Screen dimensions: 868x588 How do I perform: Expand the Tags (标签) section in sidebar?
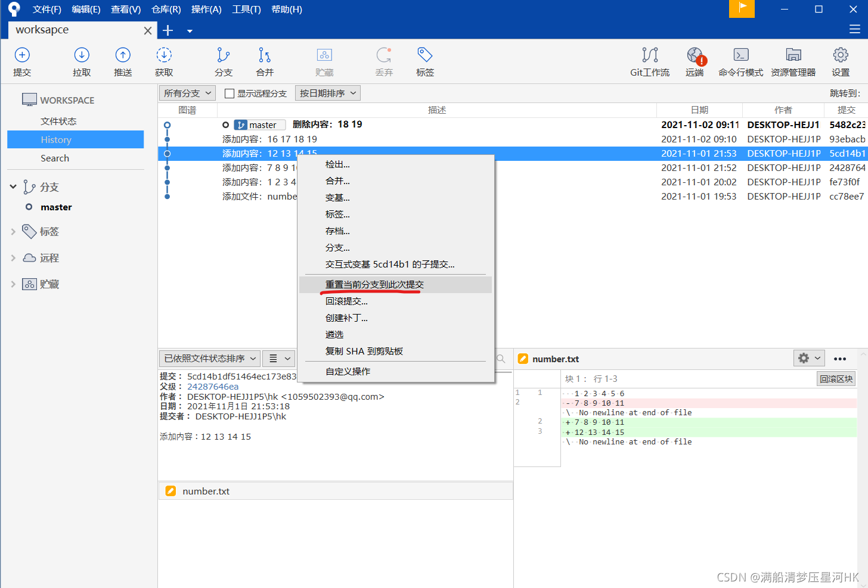[x=13, y=231]
